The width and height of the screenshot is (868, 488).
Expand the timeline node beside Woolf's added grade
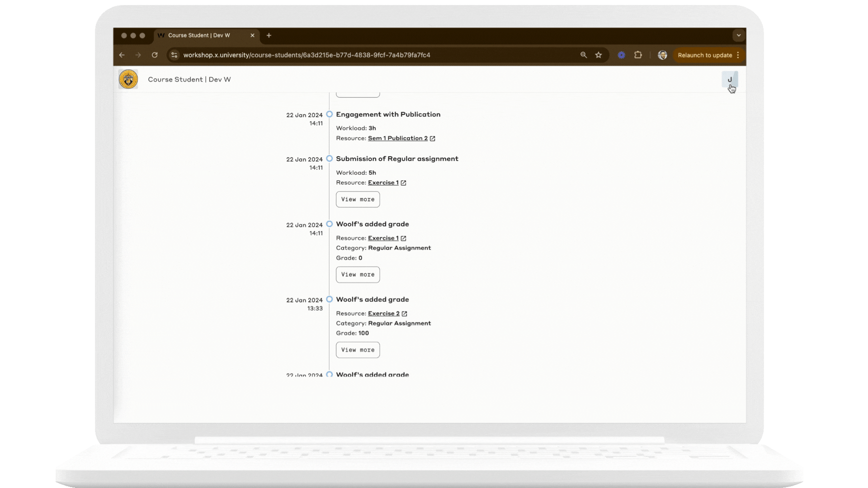coord(330,224)
